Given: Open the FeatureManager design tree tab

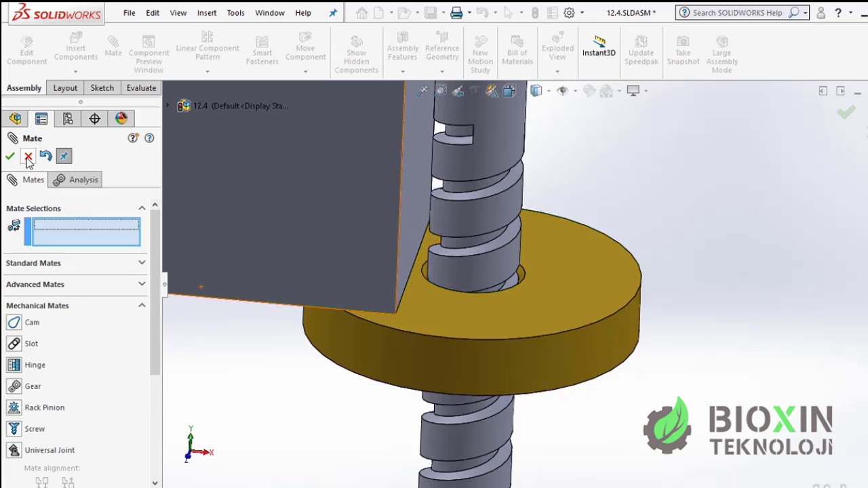Looking at the screenshot, I should (15, 119).
